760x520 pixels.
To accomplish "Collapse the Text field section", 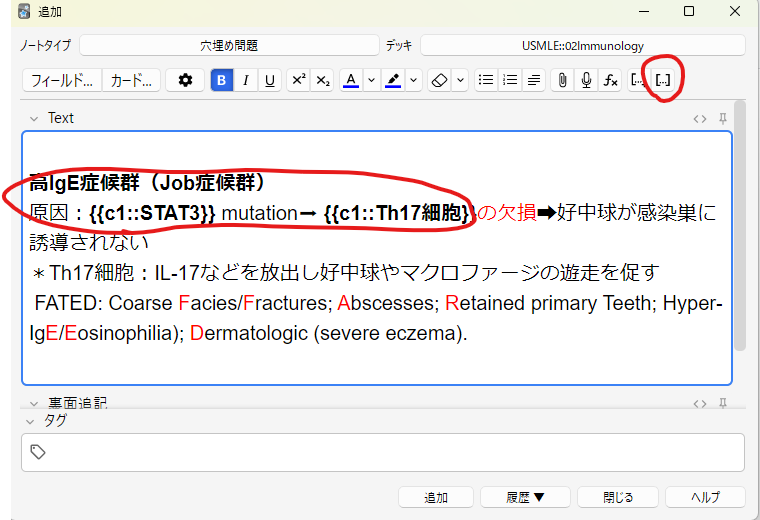I will click(x=33, y=119).
